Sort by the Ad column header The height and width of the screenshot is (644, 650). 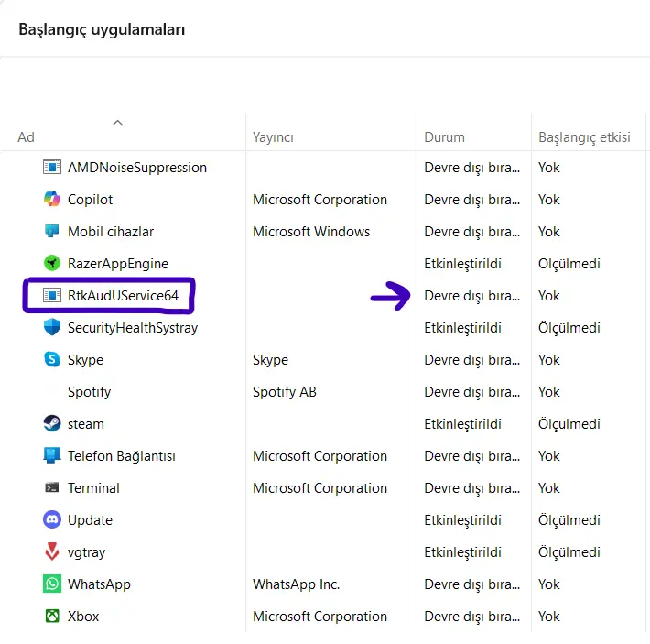pos(27,137)
